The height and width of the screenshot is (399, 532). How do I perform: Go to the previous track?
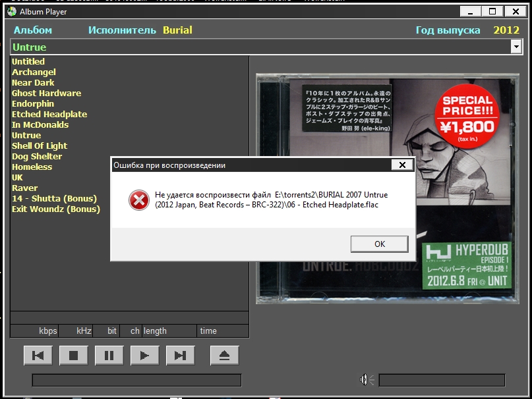pyautogui.click(x=38, y=356)
